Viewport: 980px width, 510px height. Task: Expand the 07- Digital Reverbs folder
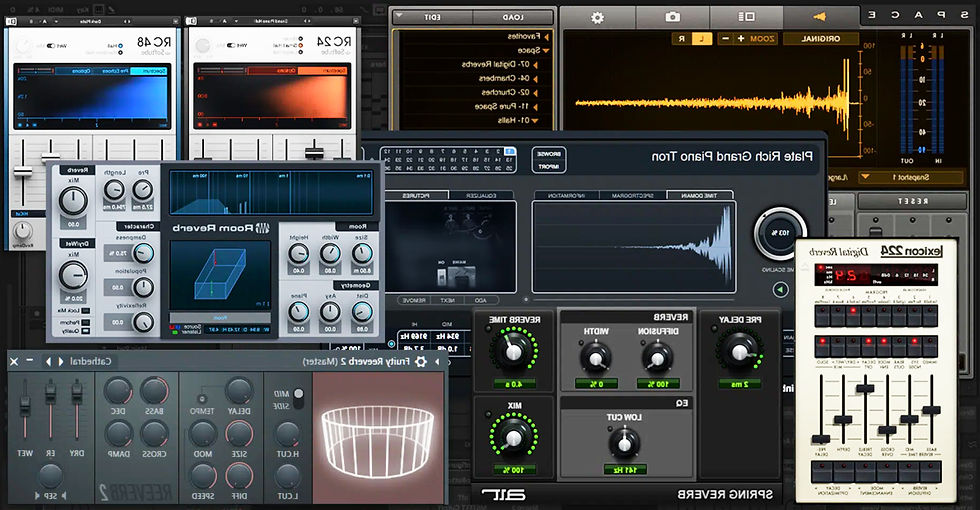click(x=535, y=64)
